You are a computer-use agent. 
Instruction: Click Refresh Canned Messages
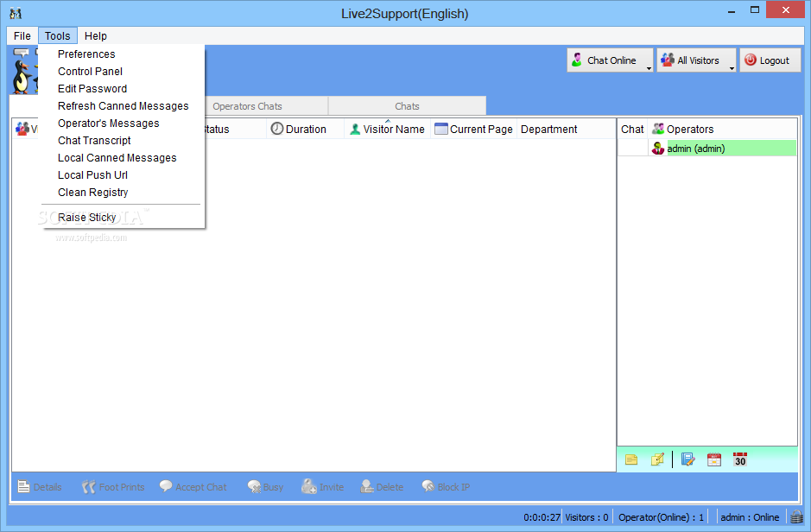[124, 106]
